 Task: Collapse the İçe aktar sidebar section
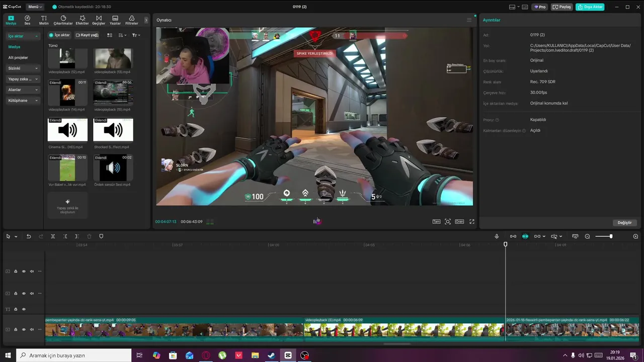23,36
